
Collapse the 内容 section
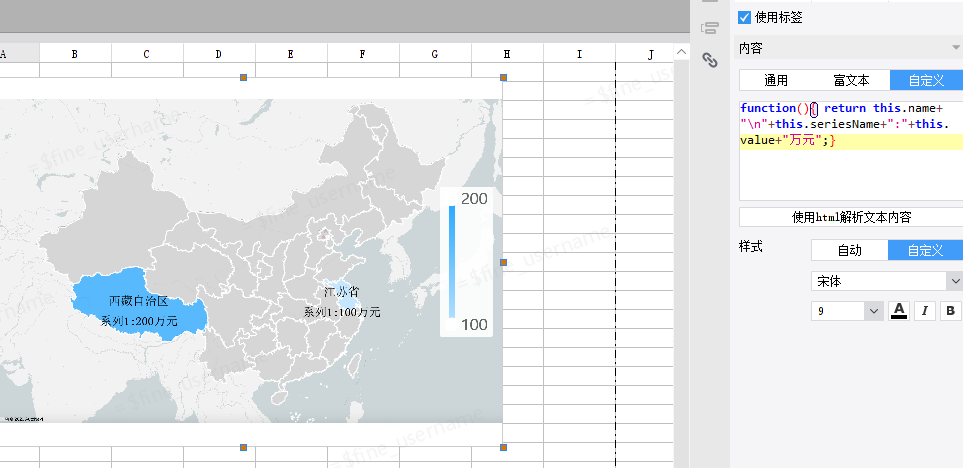pos(955,48)
